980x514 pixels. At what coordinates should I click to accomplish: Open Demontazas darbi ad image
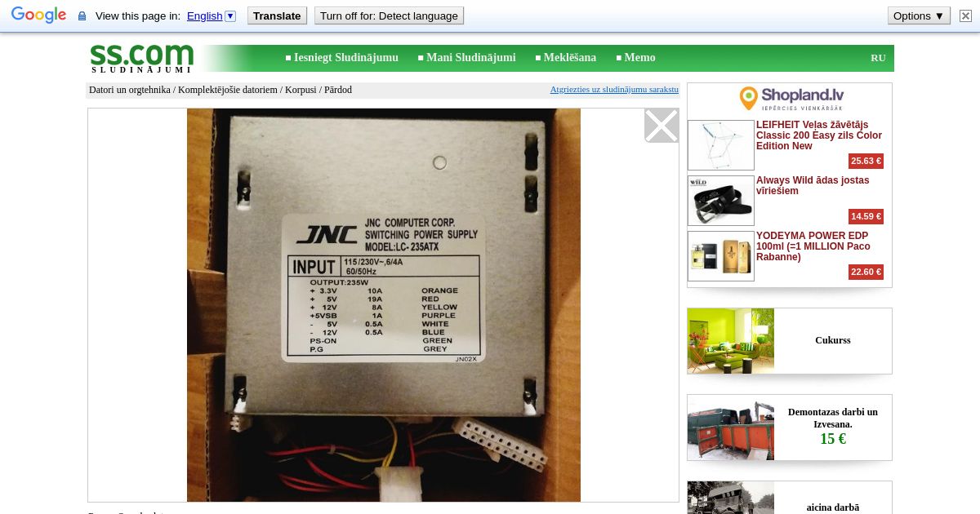tap(731, 428)
